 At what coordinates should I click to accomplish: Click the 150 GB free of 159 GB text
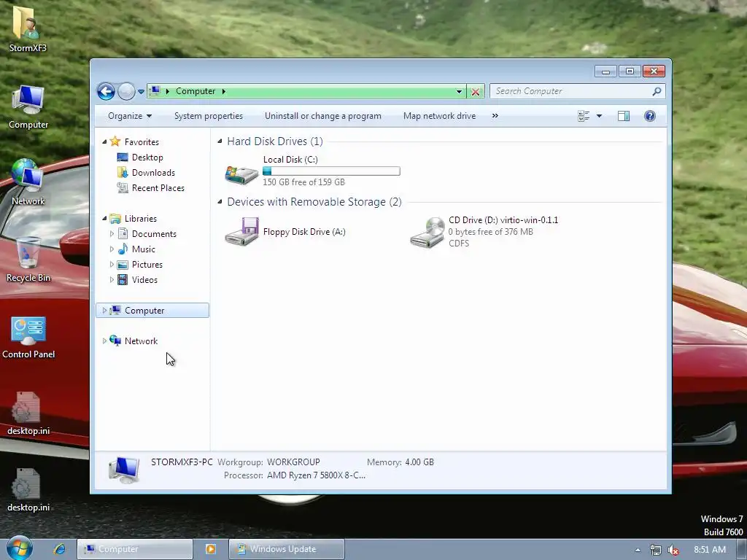tap(303, 182)
